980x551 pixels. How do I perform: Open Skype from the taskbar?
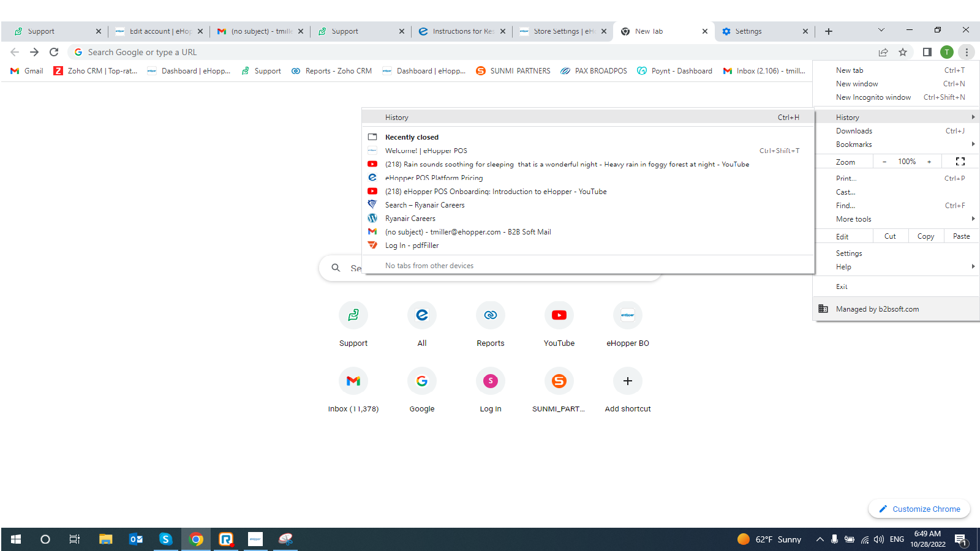pos(165,539)
